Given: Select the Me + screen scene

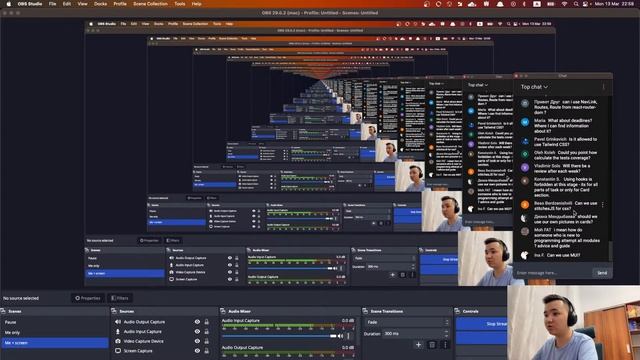Looking at the screenshot, I should click(x=55, y=343).
